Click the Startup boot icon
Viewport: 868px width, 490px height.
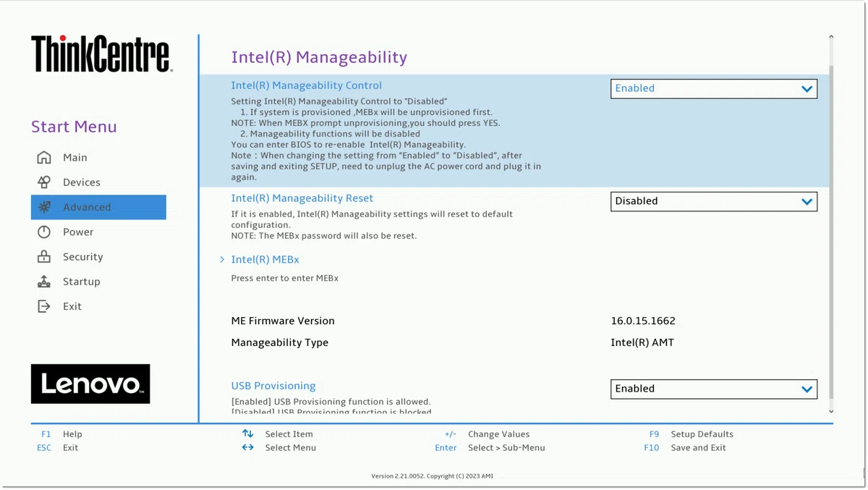(44, 282)
